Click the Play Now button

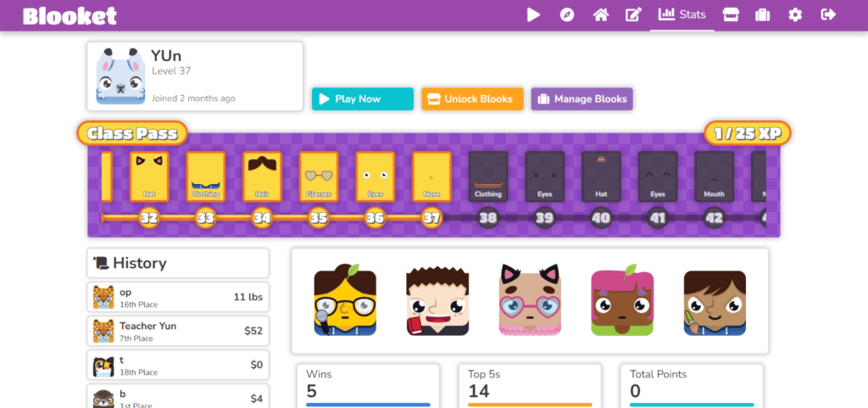tap(363, 99)
